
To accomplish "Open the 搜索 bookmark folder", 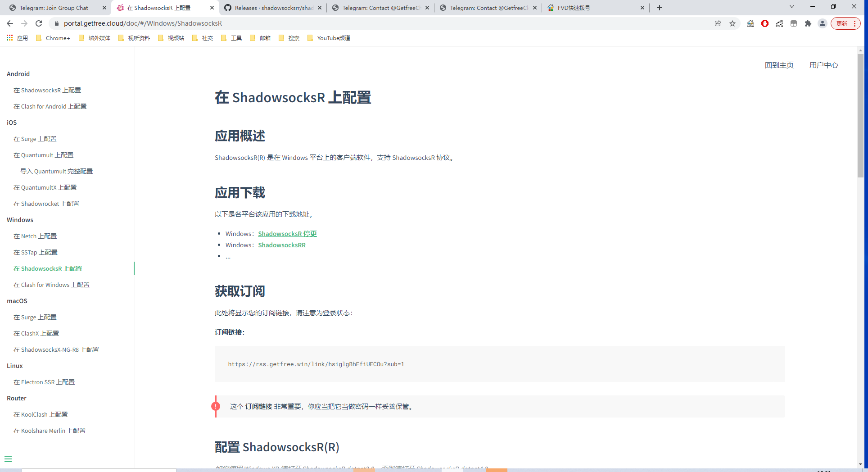I will click(x=289, y=38).
